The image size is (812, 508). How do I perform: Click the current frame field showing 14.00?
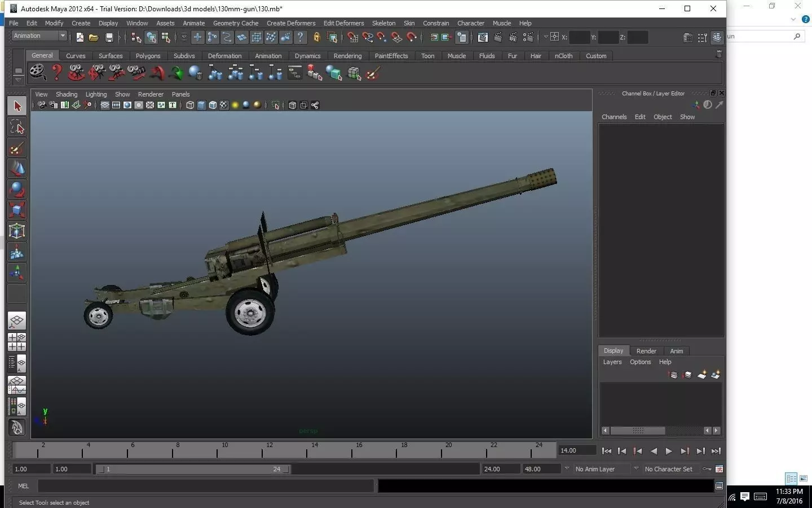tap(576, 450)
